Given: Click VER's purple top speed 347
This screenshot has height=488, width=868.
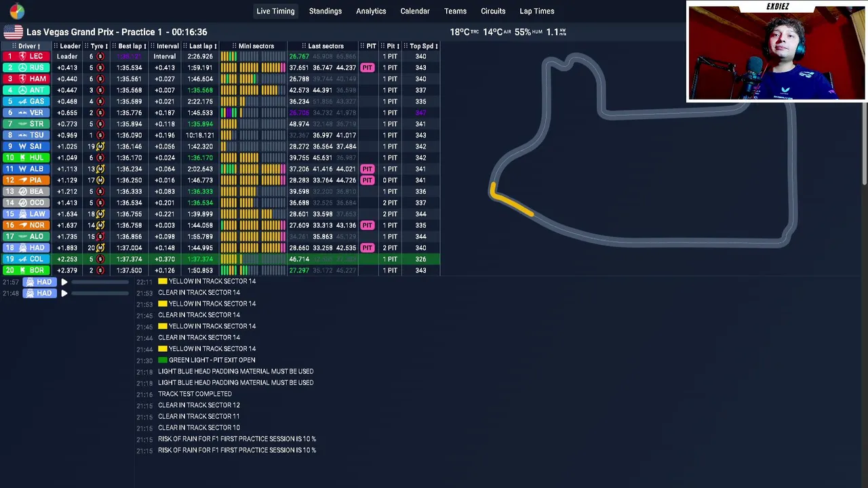Looking at the screenshot, I should pyautogui.click(x=420, y=113).
